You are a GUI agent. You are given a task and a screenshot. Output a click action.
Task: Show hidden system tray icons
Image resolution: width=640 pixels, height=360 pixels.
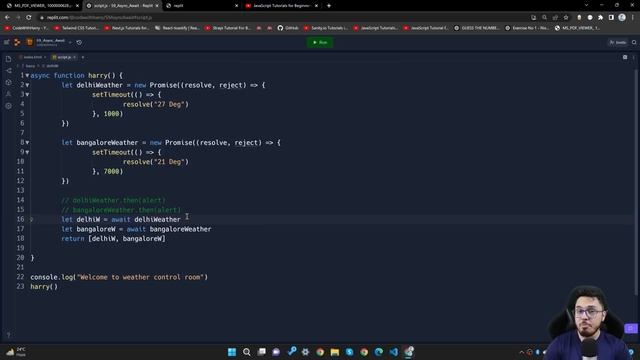pyautogui.click(x=521, y=352)
